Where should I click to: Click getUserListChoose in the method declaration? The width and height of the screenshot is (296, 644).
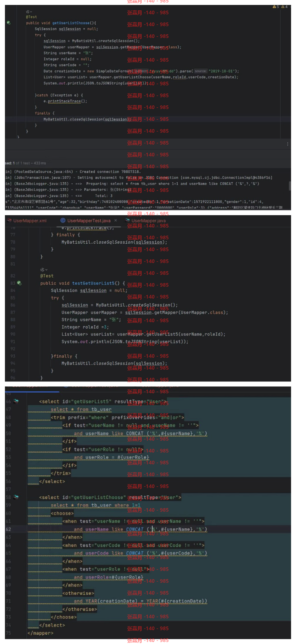71,23
